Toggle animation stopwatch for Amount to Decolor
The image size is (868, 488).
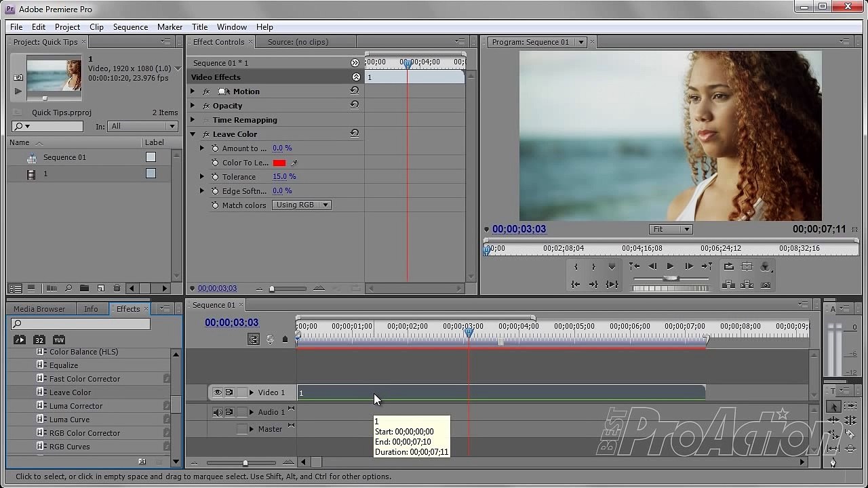coord(215,148)
